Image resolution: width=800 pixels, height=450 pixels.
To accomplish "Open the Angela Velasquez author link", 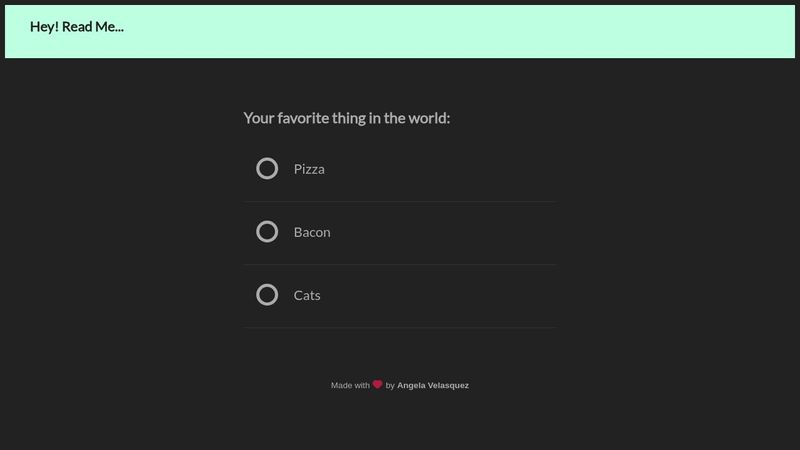I will (x=433, y=385).
